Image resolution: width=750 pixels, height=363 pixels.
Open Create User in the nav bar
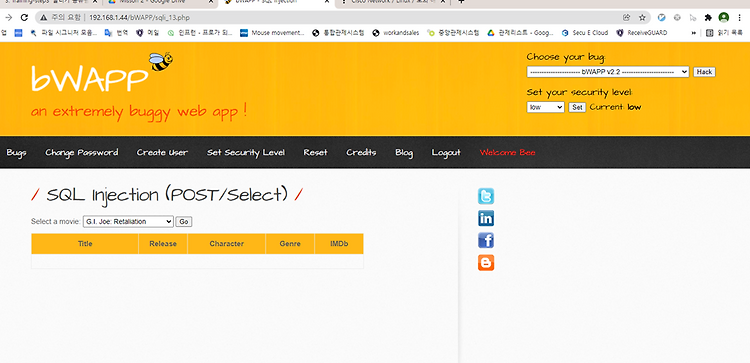coord(162,153)
